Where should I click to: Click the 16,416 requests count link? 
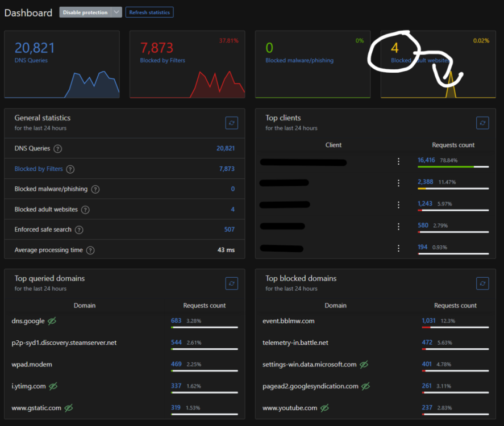(426, 160)
